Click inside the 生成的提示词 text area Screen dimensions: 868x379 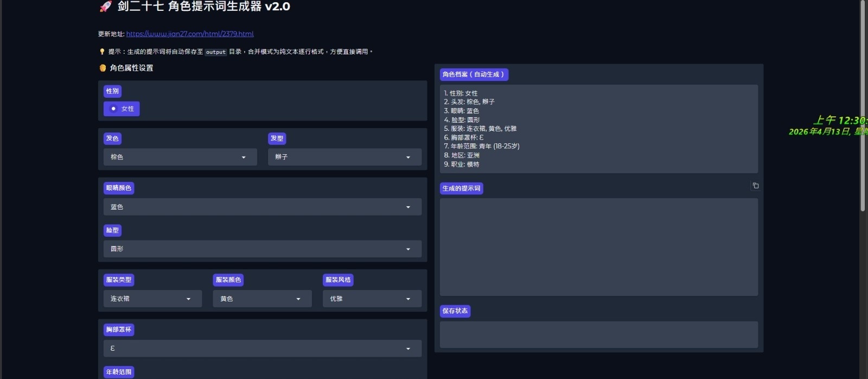point(599,247)
